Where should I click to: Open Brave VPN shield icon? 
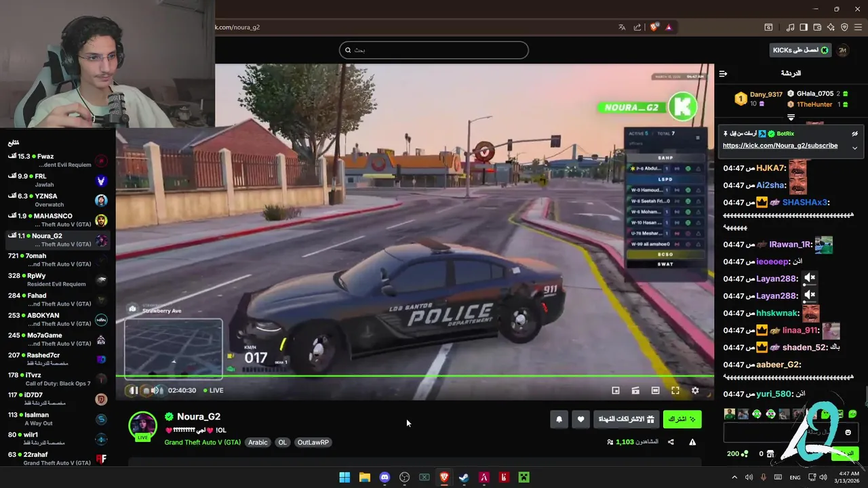click(844, 27)
